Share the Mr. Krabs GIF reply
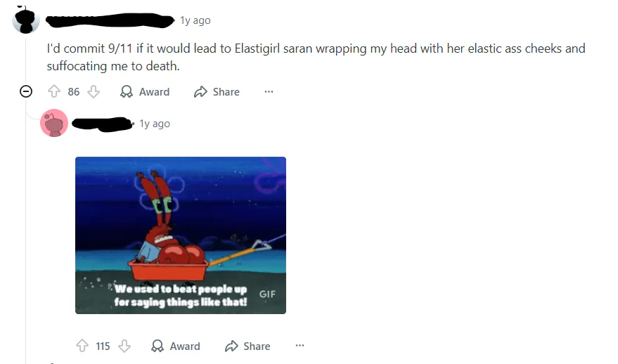The image size is (618, 364). [247, 346]
